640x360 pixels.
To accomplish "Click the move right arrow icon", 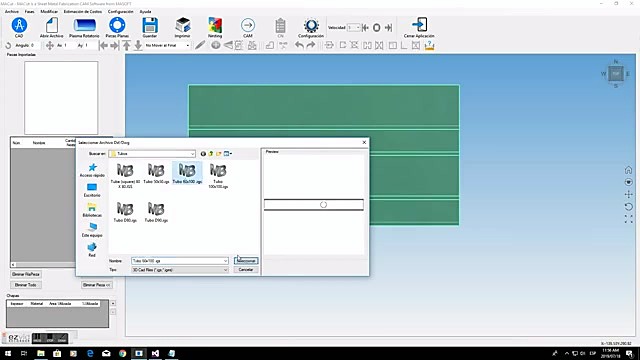I will 115,45.
